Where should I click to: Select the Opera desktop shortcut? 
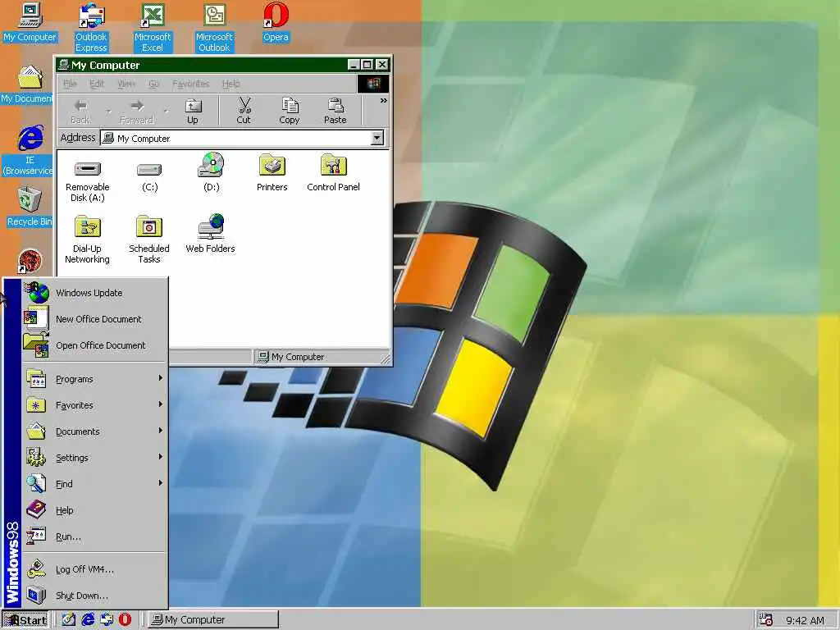(x=276, y=22)
